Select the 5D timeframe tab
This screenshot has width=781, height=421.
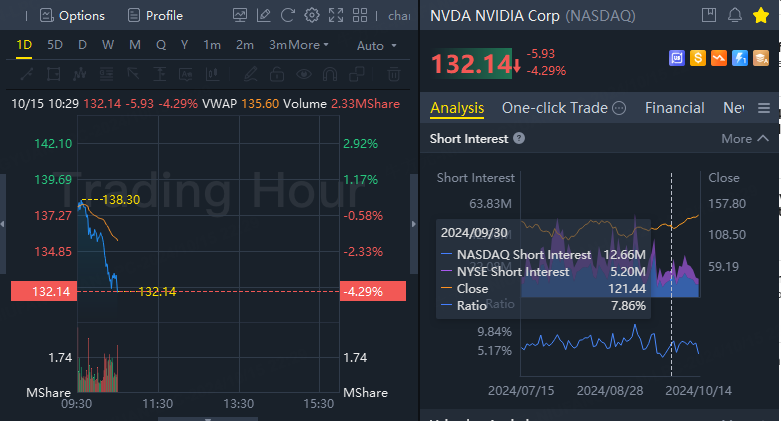point(55,45)
